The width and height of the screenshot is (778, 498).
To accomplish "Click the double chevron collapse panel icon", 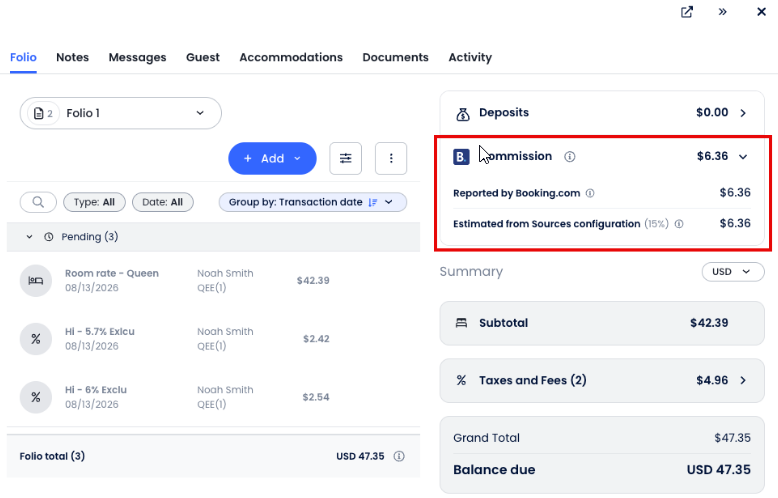I will pyautogui.click(x=722, y=11).
